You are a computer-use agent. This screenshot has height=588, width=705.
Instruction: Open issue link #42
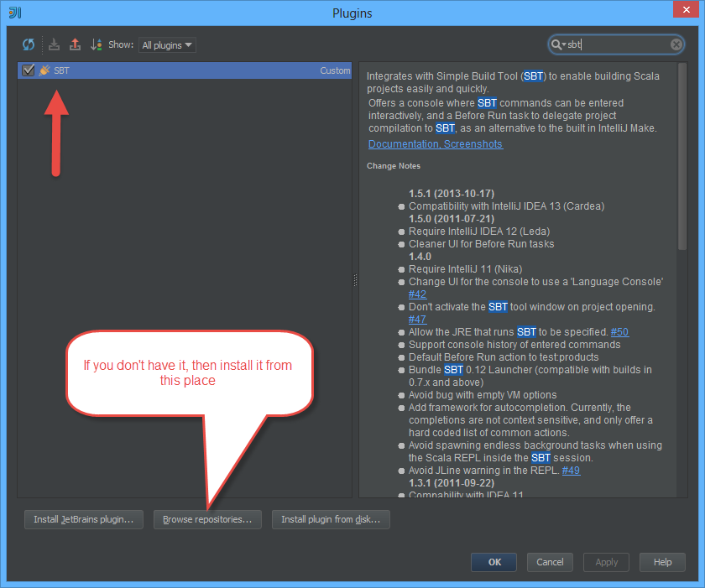click(x=417, y=294)
